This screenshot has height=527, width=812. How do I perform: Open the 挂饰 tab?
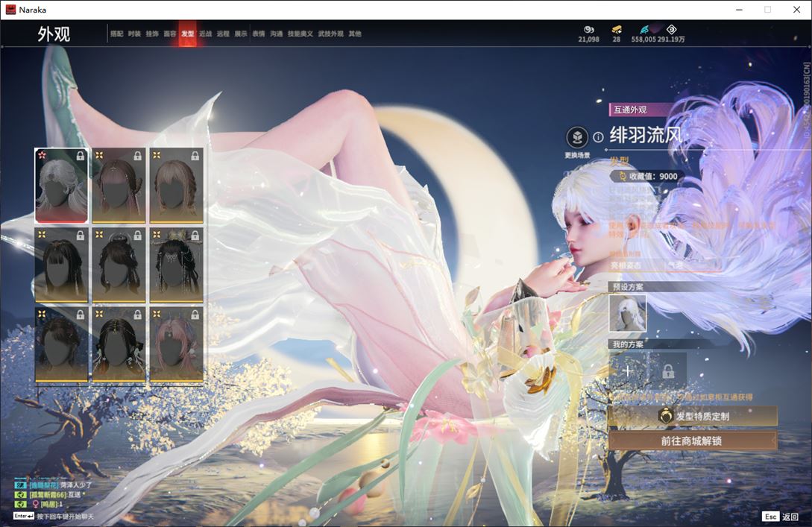[151, 34]
